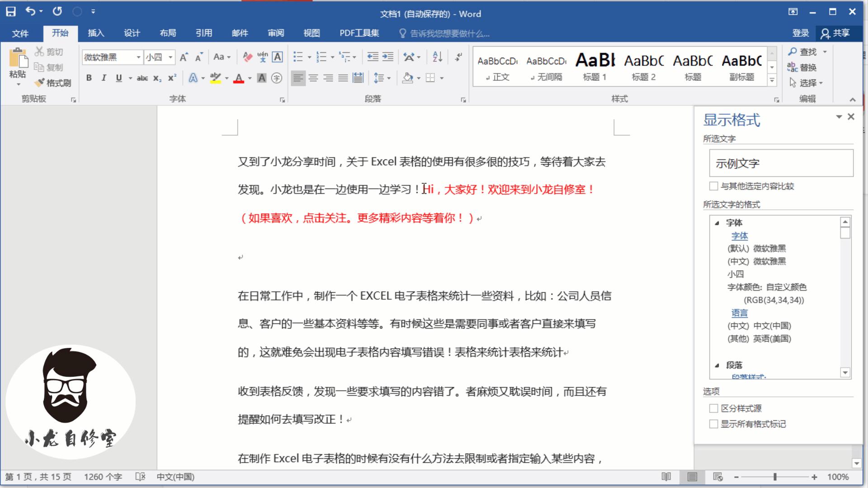Enable 显示所有格式标记 option
868x488 pixels.
point(714,424)
